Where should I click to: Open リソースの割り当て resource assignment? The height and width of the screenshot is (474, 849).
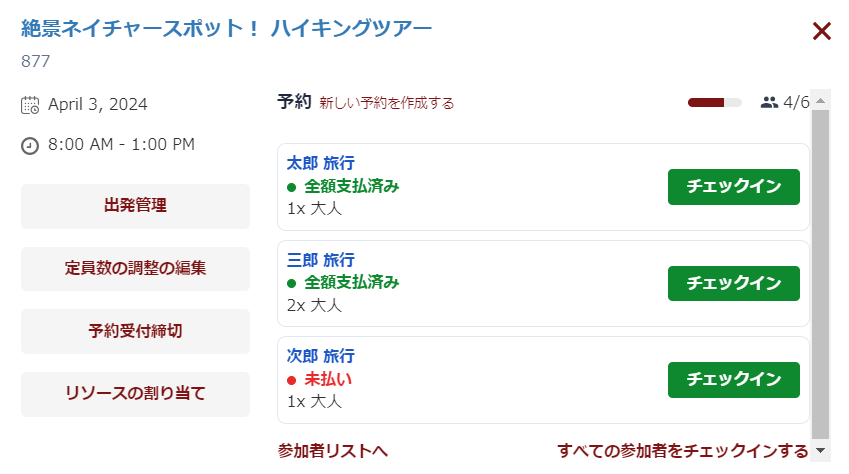pos(135,394)
